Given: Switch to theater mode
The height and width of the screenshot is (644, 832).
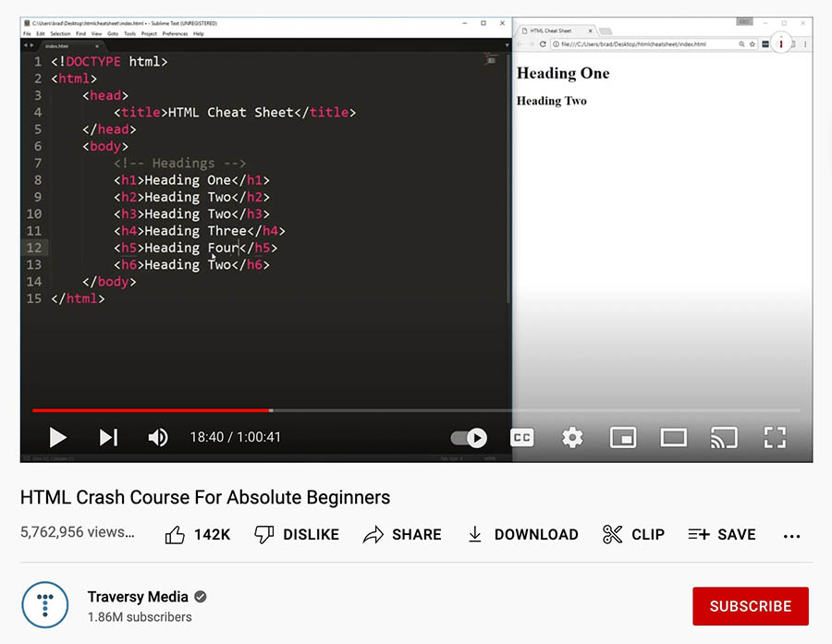Looking at the screenshot, I should point(673,437).
